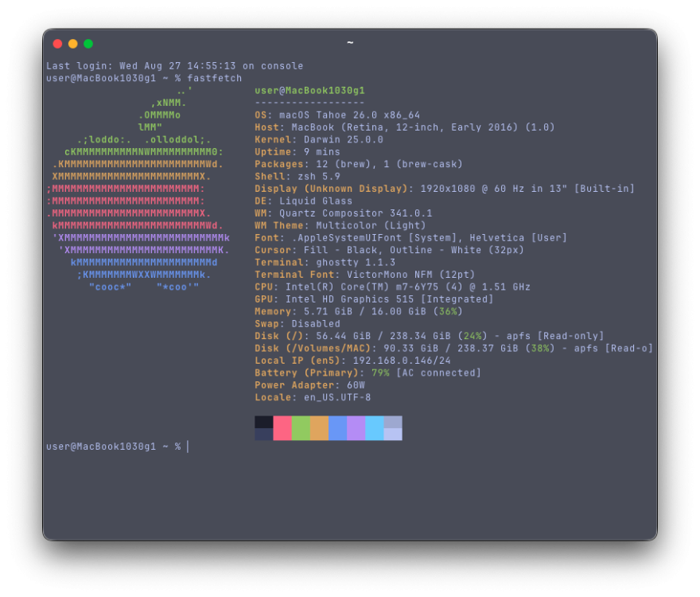Click the blue color swatch
The width and height of the screenshot is (700, 597).
point(337,428)
